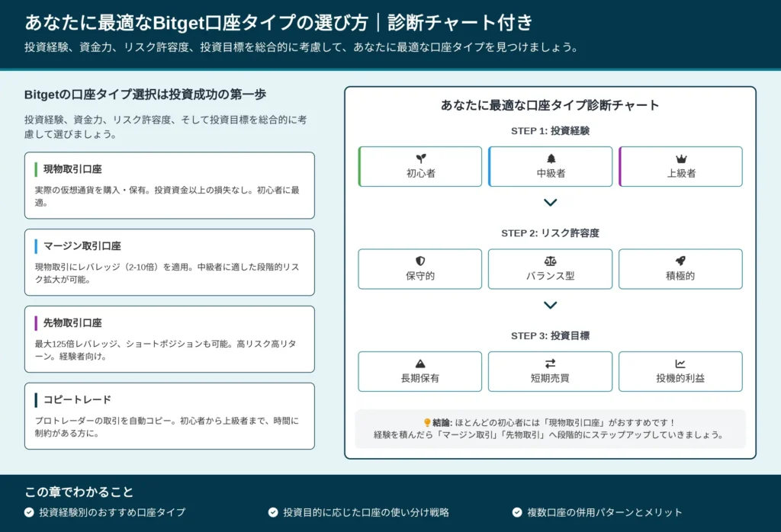The image size is (781, 532).
Task: Open the 現物取引口座 card
Action: (x=169, y=186)
